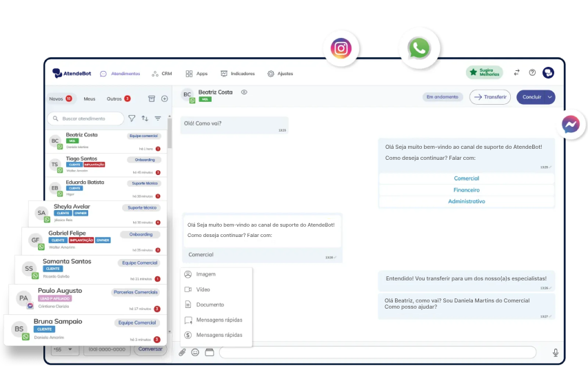The width and height of the screenshot is (588, 392).
Task: Click the sort arrows icon
Action: coord(145,118)
